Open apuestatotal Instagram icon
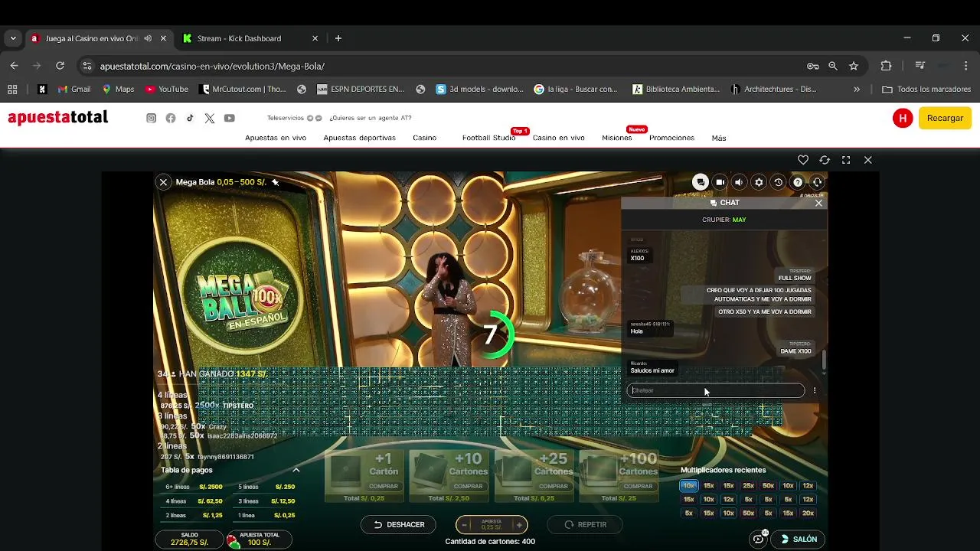 152,118
